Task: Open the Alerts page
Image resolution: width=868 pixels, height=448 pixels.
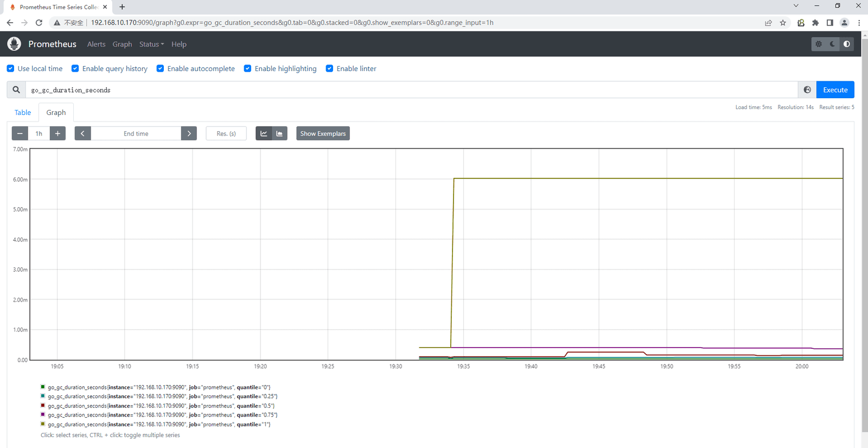Action: click(97, 44)
